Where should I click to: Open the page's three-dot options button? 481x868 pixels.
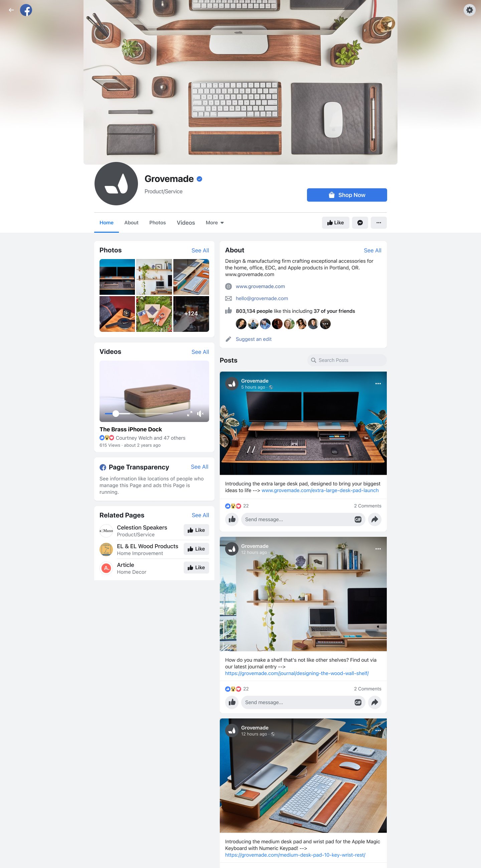[x=378, y=223]
